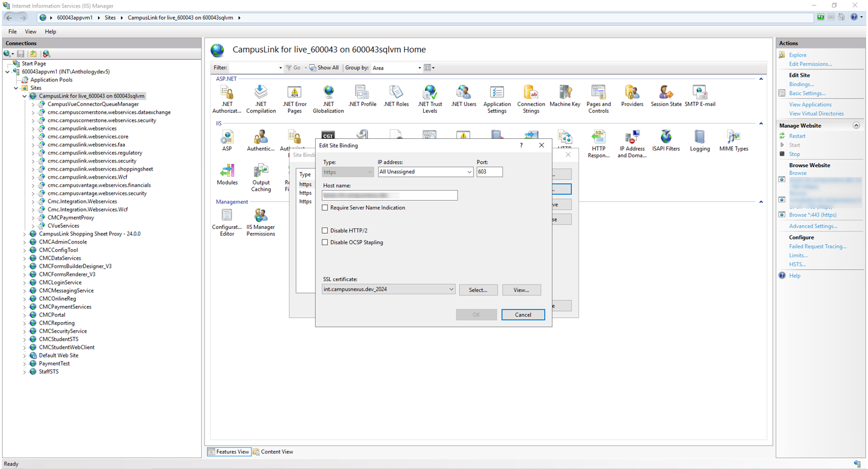Click the Basic Settings... link
The image size is (868, 469).
807,93
